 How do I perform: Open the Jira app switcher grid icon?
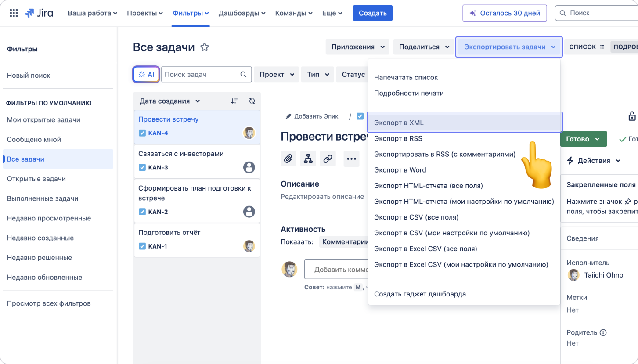tap(14, 13)
